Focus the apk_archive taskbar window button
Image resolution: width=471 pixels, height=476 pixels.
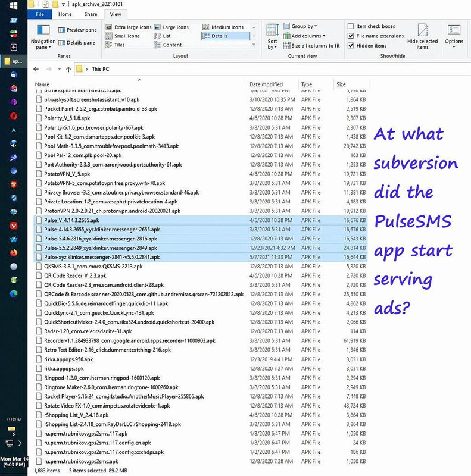[14, 61]
